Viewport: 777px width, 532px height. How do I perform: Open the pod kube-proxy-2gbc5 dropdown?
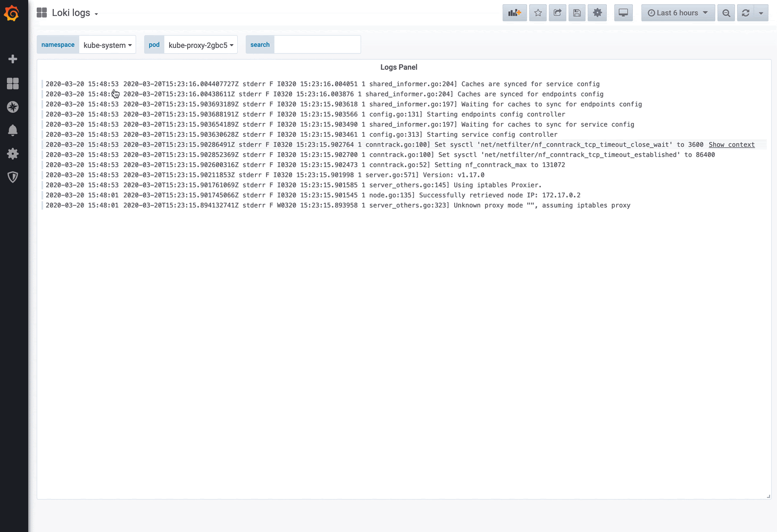pyautogui.click(x=200, y=45)
